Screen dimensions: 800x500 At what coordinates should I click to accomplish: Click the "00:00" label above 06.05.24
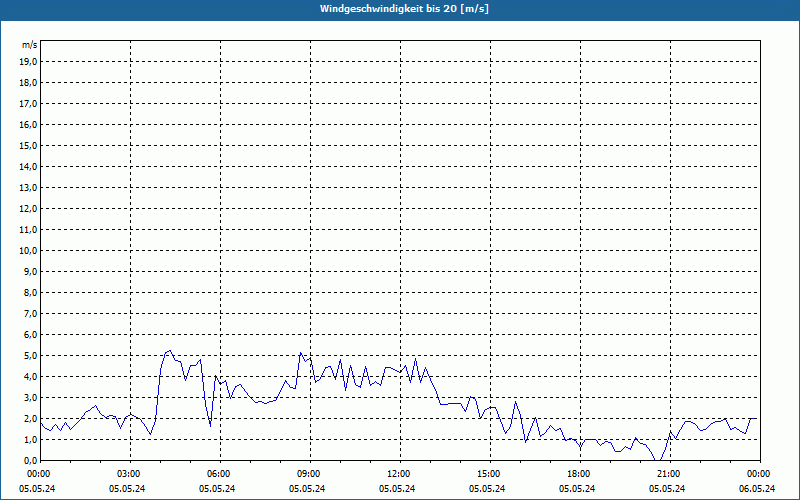pos(759,474)
